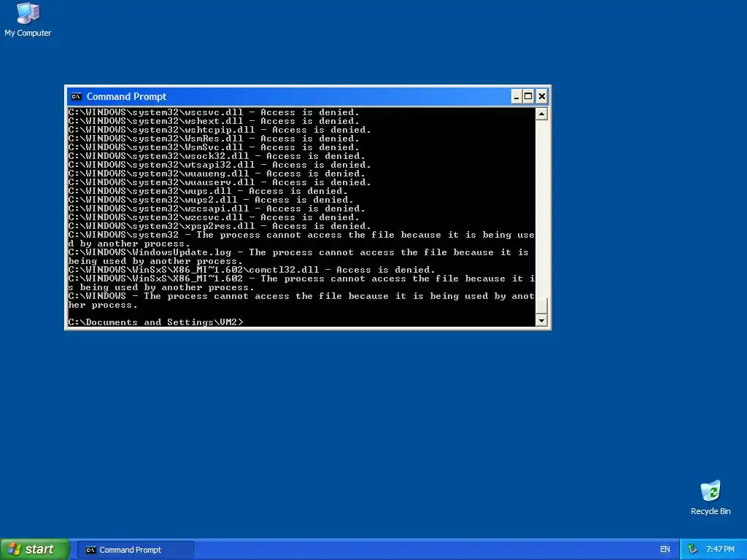The image size is (747, 560).
Task: Click the line with wzcsvc.dll
Action: click(214, 217)
